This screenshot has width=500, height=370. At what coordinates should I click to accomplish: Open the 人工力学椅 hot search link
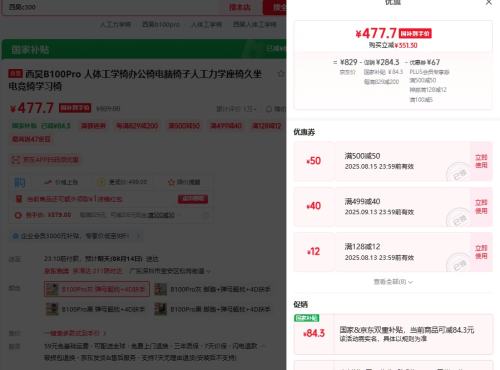click(x=116, y=24)
